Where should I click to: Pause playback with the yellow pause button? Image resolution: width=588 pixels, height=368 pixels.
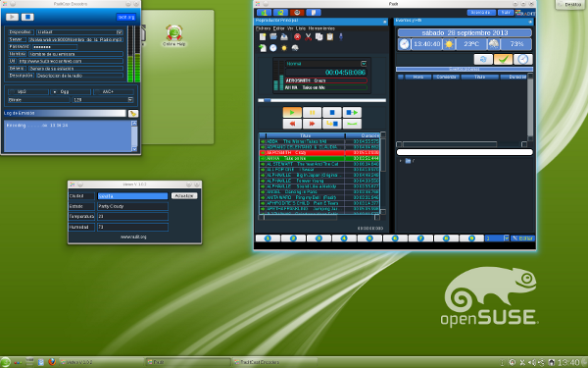coord(312,112)
